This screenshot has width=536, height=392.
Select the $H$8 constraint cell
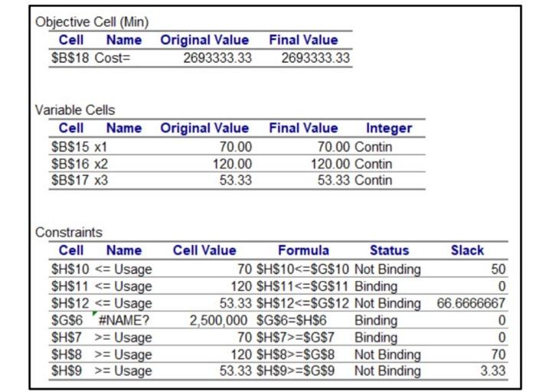click(67, 354)
